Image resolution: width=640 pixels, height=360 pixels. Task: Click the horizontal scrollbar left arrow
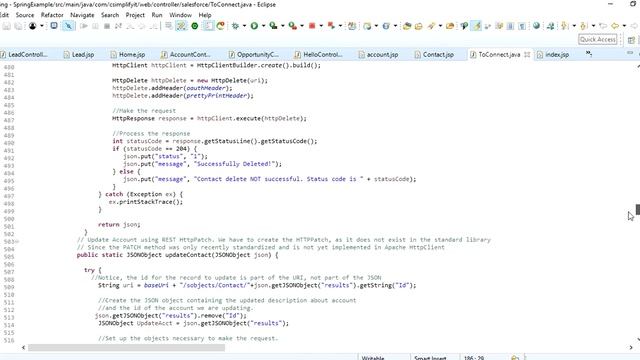click(23, 347)
